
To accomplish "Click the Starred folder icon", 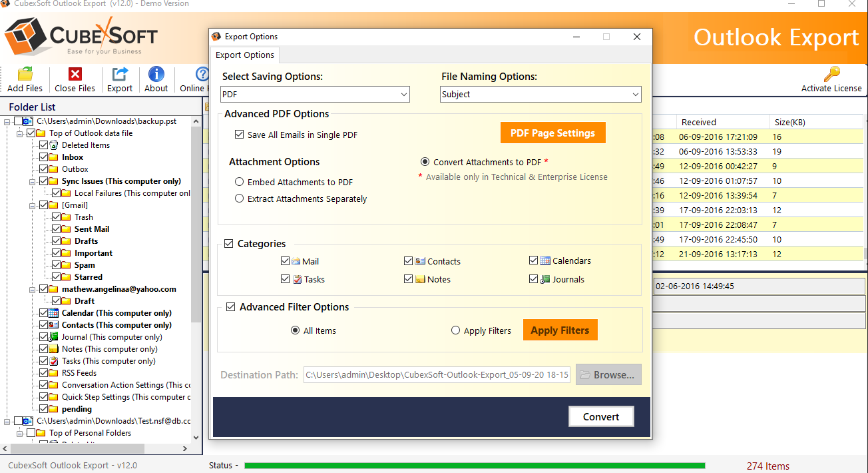I will pyautogui.click(x=67, y=277).
